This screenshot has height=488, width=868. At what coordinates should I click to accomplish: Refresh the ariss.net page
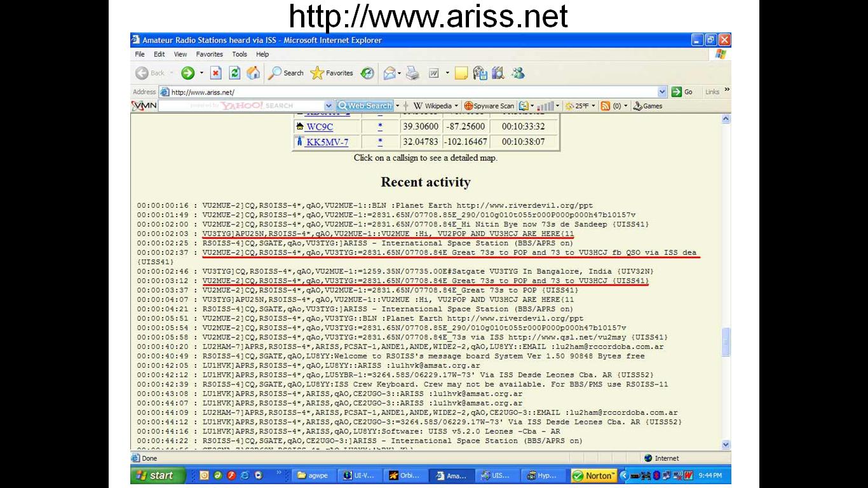point(234,73)
